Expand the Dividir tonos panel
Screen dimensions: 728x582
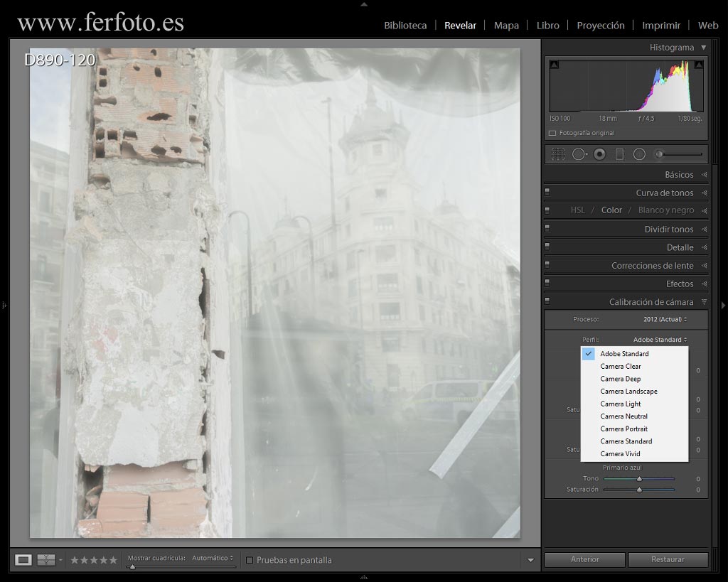click(x=704, y=229)
